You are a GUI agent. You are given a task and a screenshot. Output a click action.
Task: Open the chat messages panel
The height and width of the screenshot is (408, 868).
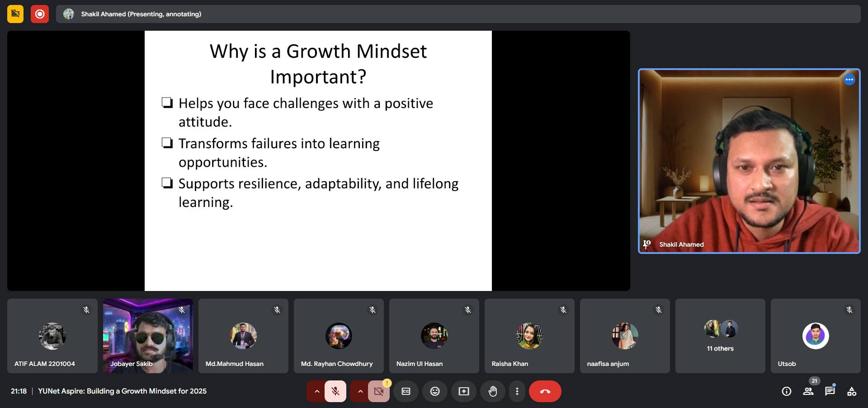pyautogui.click(x=830, y=391)
